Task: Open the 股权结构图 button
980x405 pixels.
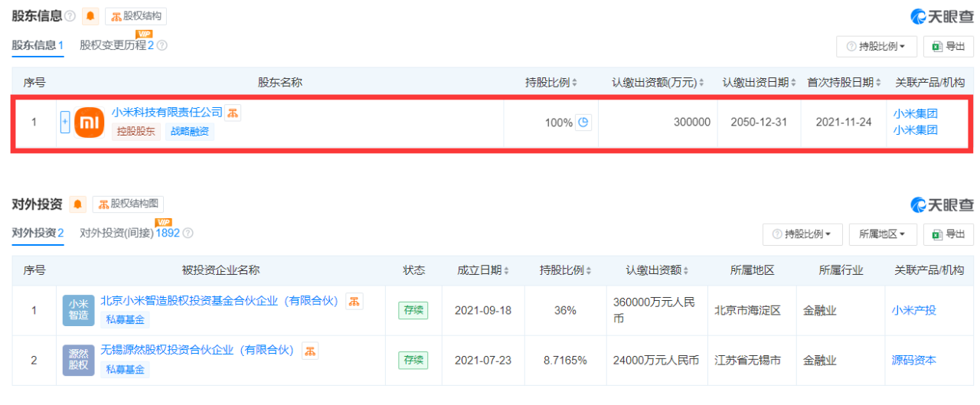Action: coord(128,204)
